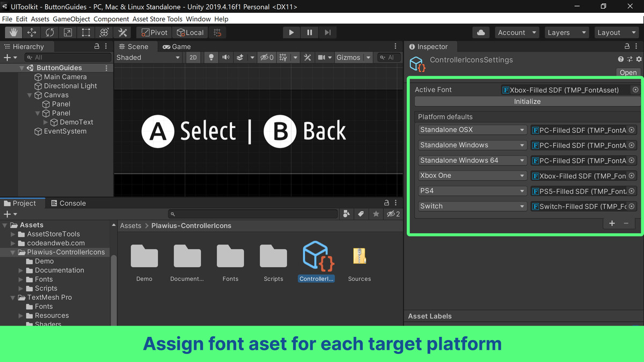Click the Initialize button
Viewport: 644px width, 362px height.
(x=527, y=101)
